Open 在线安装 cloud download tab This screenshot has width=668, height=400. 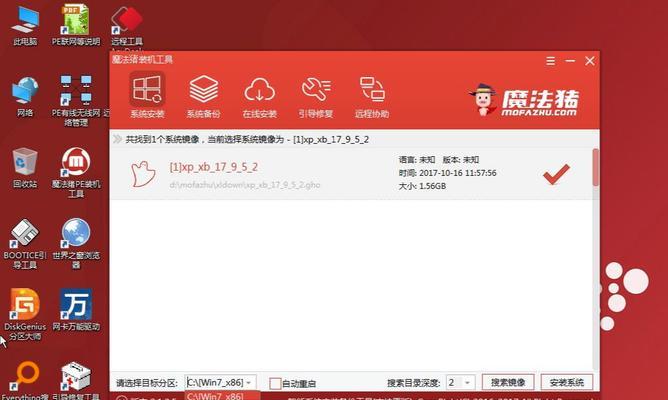(x=259, y=97)
